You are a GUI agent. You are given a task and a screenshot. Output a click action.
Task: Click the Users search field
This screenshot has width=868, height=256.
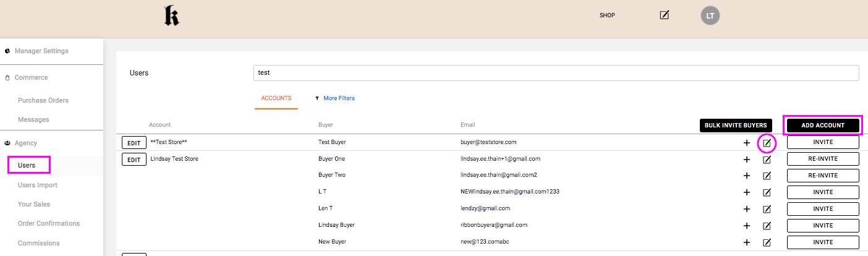556,73
